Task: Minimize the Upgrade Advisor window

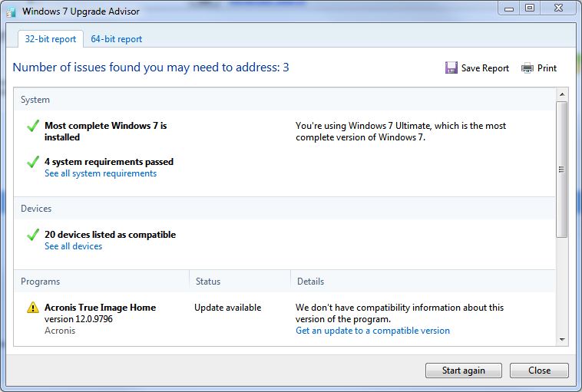Action: click(509, 8)
